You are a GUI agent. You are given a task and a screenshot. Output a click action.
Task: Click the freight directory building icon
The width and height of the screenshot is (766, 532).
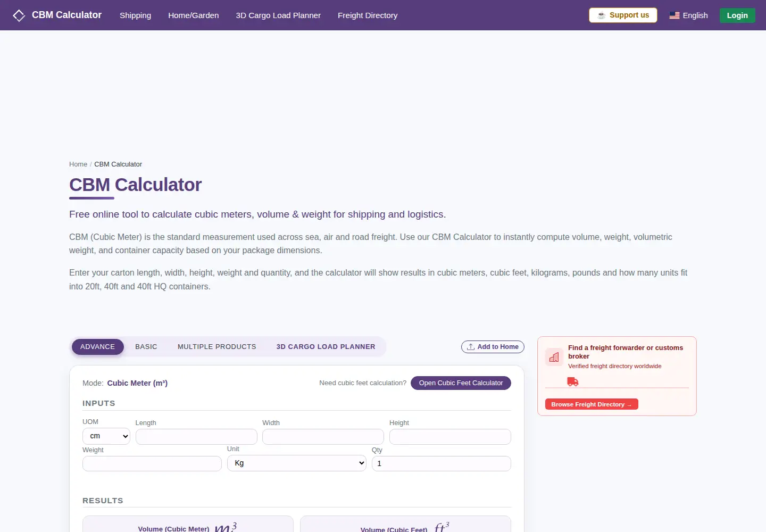coord(554,357)
